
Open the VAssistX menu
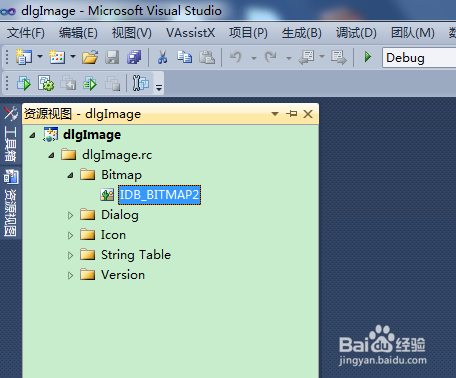coord(191,33)
